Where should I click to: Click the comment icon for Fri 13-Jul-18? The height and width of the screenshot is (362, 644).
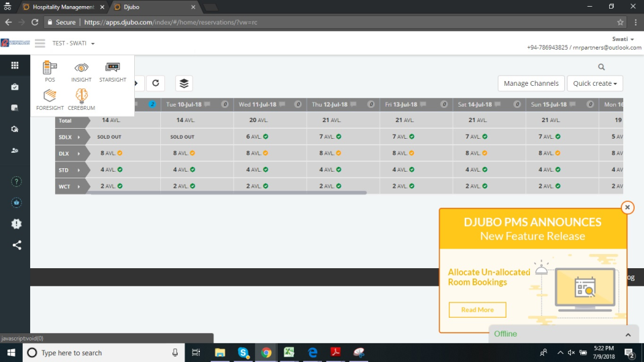423,105
